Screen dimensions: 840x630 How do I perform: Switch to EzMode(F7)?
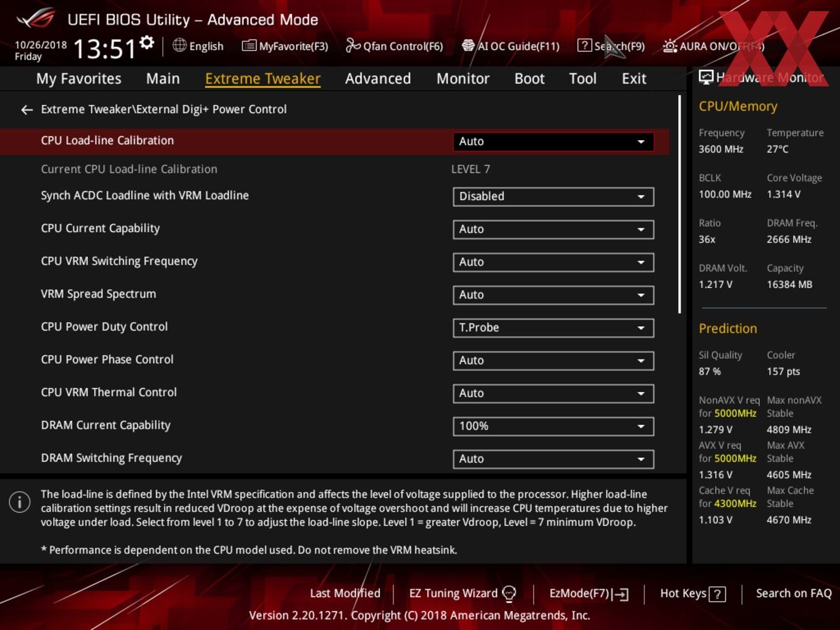click(x=589, y=594)
